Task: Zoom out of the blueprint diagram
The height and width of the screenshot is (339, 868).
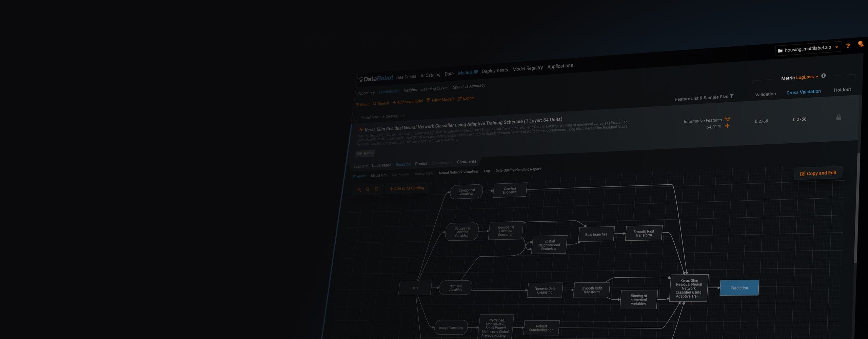Action: [368, 190]
